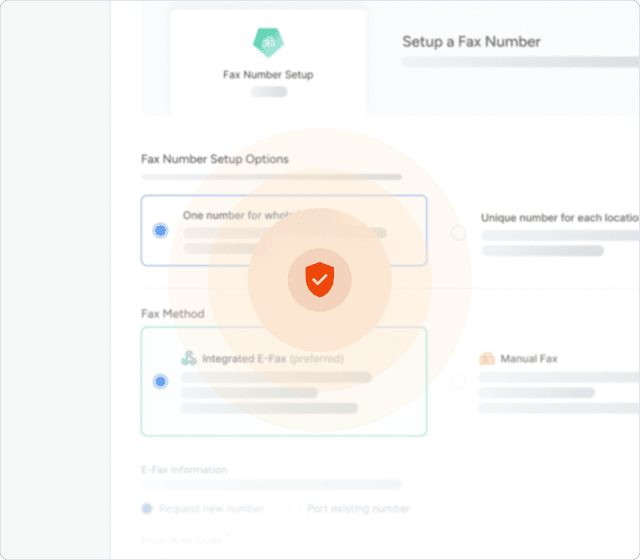Click the Setup a Fax Number heading
640x560 pixels.
click(471, 42)
